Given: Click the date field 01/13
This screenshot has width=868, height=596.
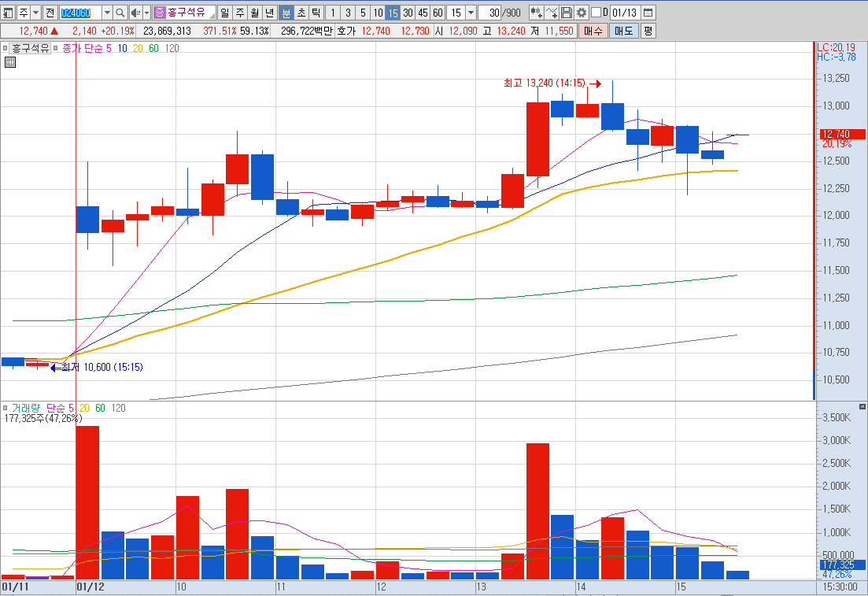Looking at the screenshot, I should (624, 12).
